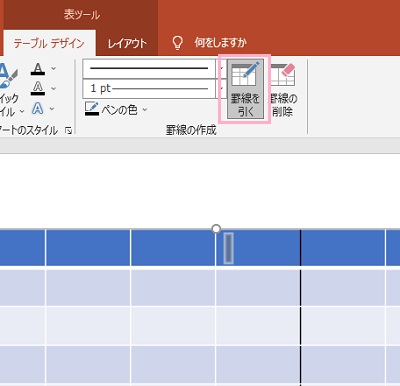Open the Quick Styles WordArt gallery
400x386 pixels.
point(10,90)
